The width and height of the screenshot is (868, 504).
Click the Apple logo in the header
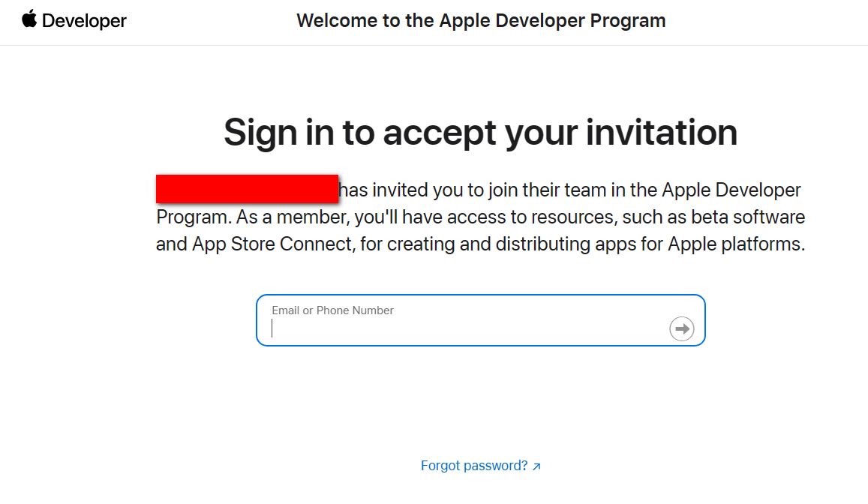[29, 19]
